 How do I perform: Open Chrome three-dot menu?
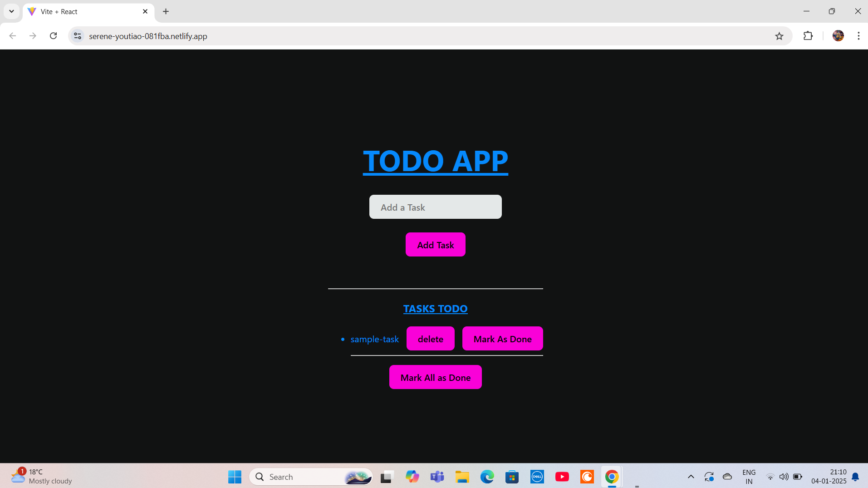coord(858,36)
